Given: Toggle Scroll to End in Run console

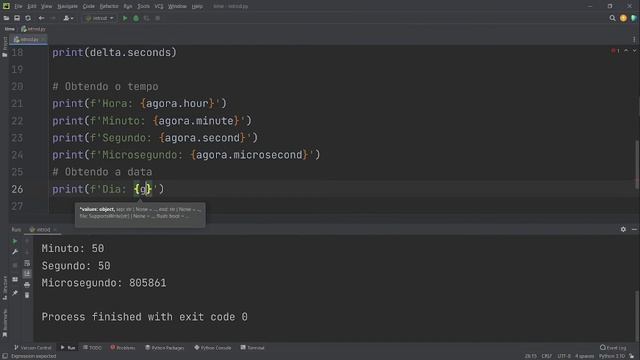Looking at the screenshot, I should (27, 273).
